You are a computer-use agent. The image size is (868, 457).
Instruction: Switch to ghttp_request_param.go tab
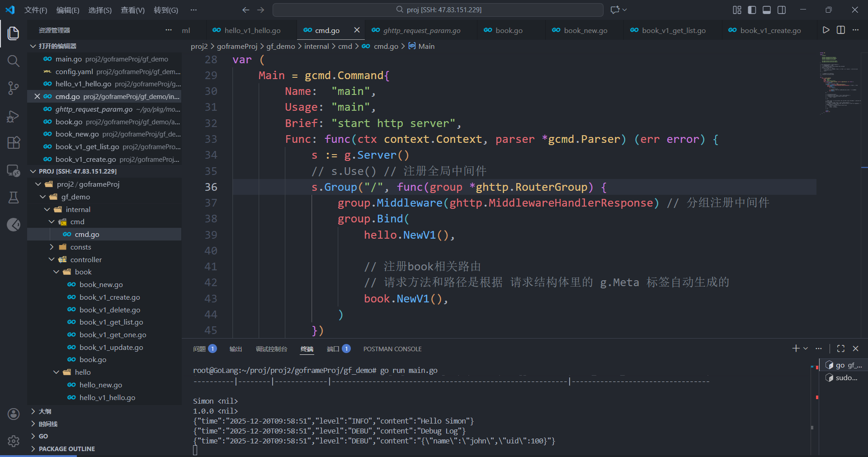[421, 30]
